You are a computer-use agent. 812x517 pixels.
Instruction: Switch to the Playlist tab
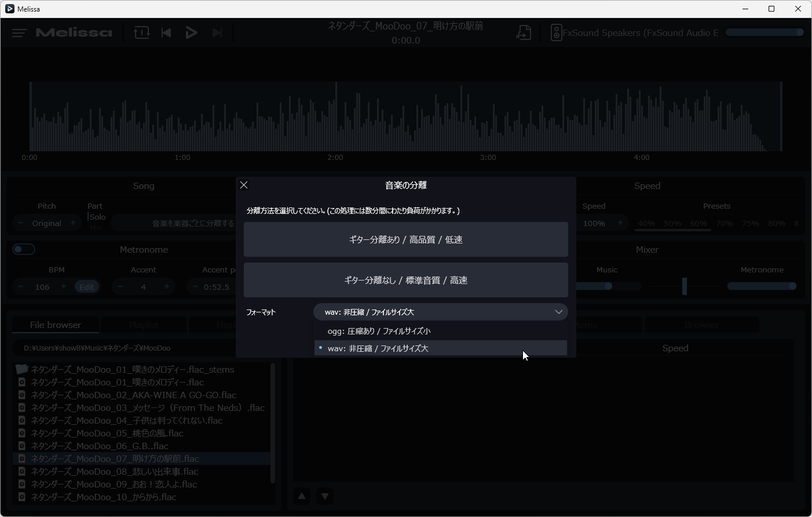[143, 325]
